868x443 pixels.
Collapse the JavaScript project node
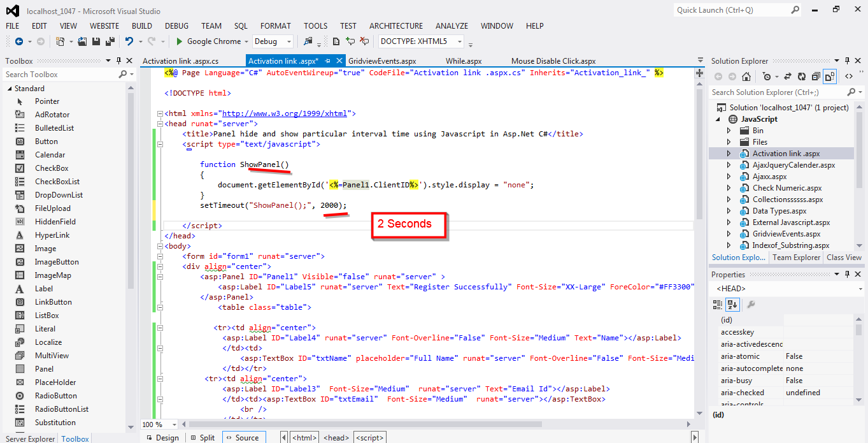coord(718,119)
